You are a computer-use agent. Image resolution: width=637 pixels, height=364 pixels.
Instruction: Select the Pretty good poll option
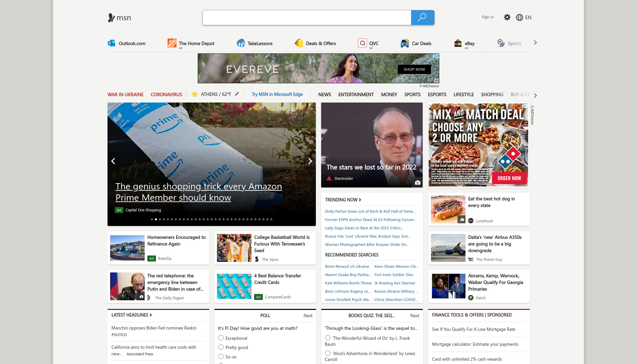(x=221, y=347)
